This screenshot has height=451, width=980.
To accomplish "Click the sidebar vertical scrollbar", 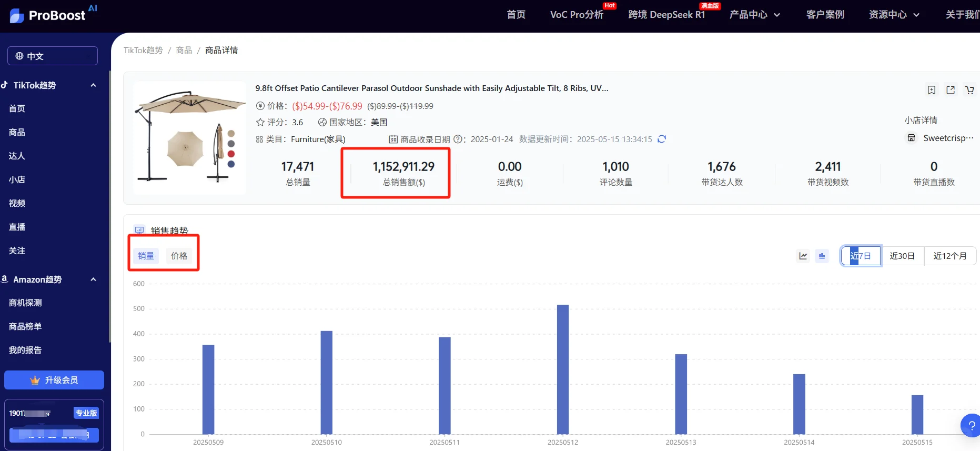I will (109, 206).
